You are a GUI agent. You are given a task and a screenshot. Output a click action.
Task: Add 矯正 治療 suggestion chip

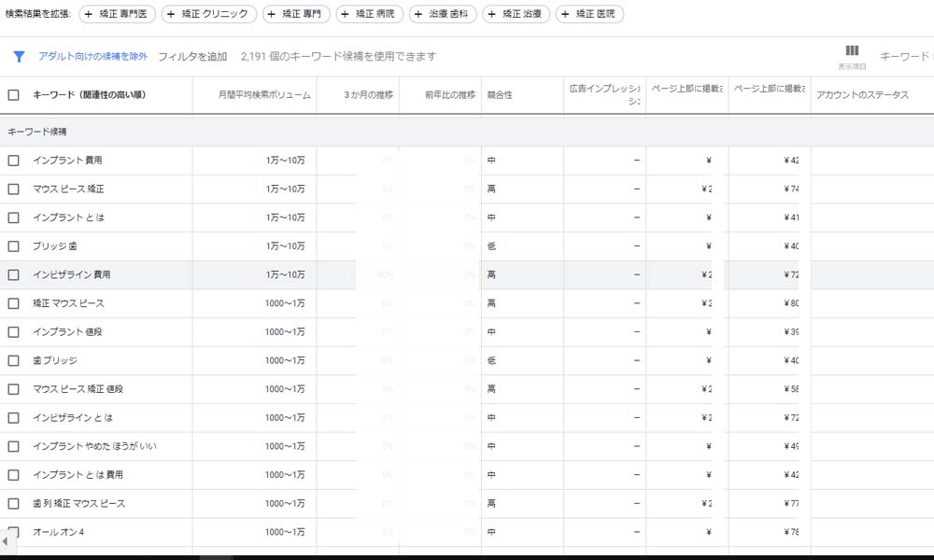(x=516, y=14)
